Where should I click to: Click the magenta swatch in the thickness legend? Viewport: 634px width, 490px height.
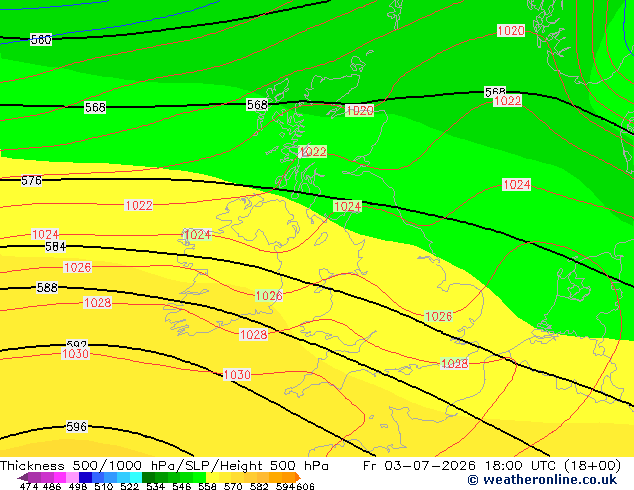pos(60,477)
